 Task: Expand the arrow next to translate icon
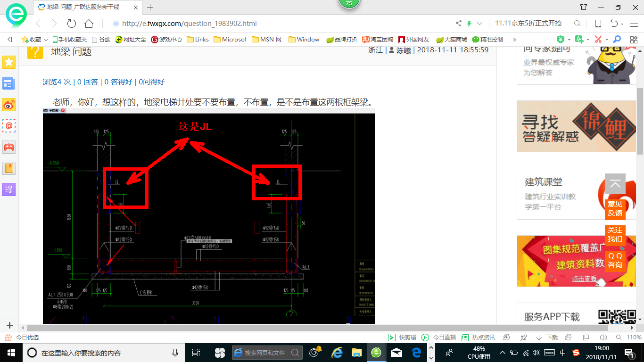tap(588, 40)
